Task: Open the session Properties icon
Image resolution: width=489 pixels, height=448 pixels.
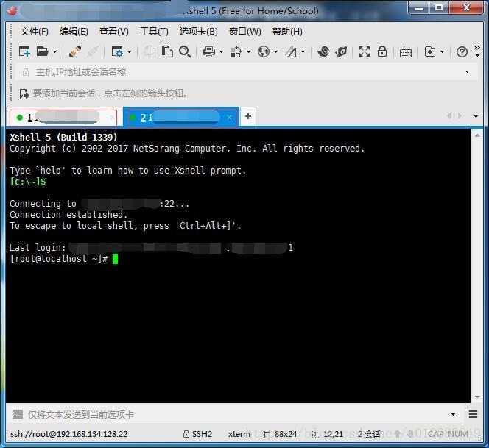Action: 117,51
